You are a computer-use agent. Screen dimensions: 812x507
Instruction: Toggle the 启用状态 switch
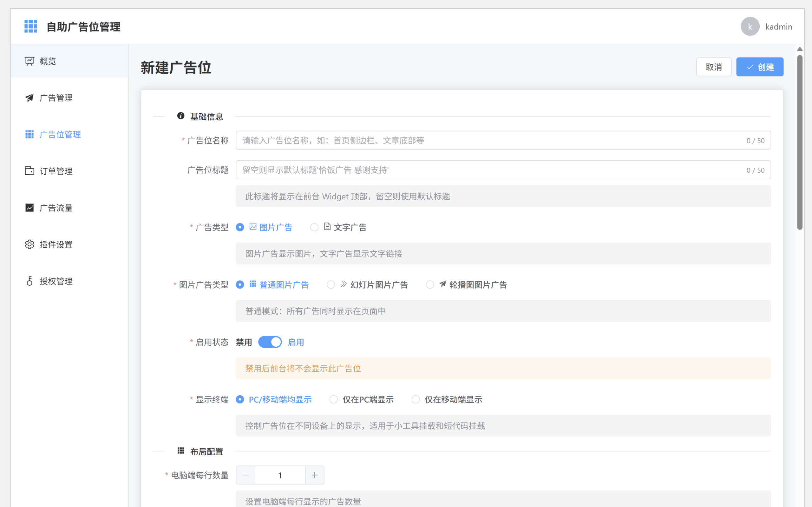[x=270, y=342]
